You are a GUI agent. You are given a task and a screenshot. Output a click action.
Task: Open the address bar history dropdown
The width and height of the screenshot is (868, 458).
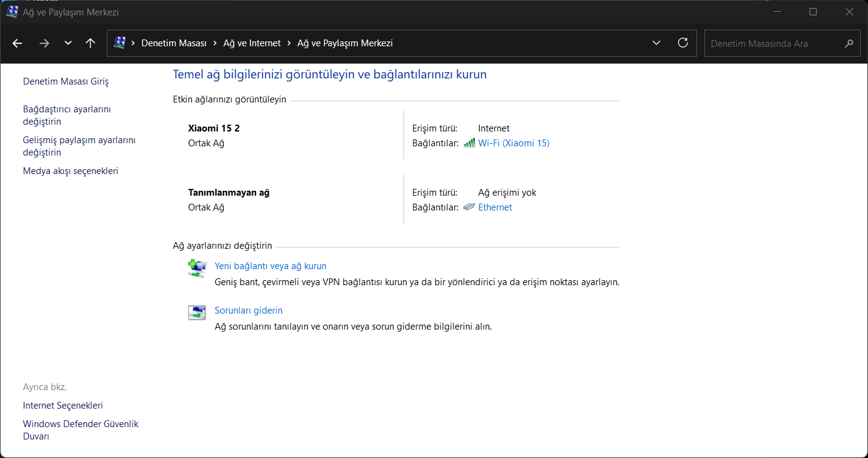click(x=656, y=43)
